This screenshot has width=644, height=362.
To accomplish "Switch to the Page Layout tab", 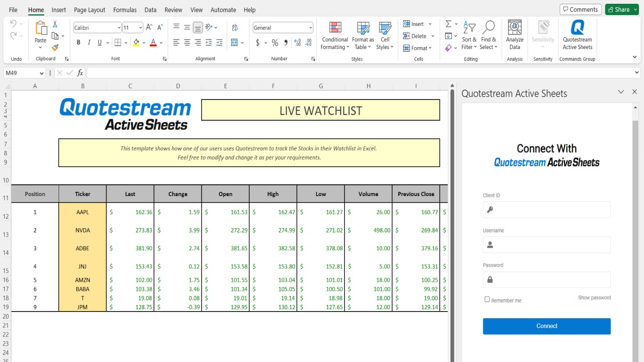I will pyautogui.click(x=90, y=10).
